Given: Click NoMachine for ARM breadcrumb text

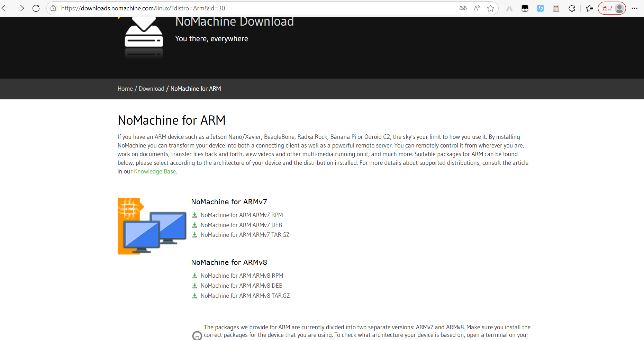Looking at the screenshot, I should click(x=196, y=89).
